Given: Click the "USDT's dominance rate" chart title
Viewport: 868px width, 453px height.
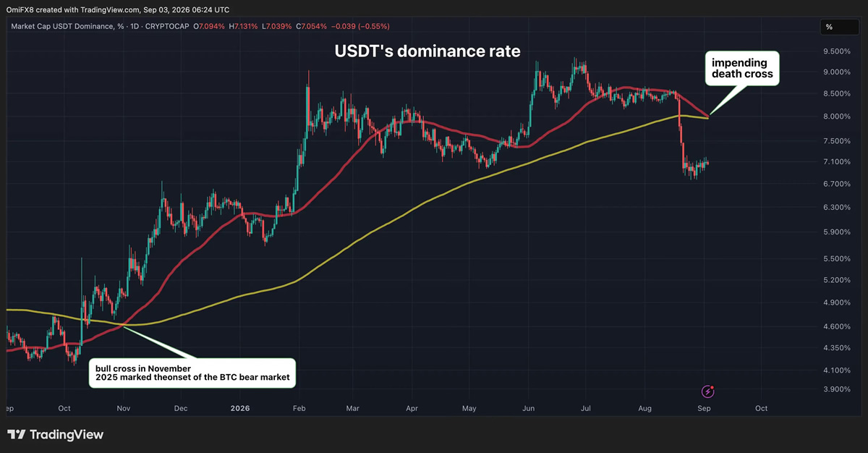Looking at the screenshot, I should click(x=427, y=51).
